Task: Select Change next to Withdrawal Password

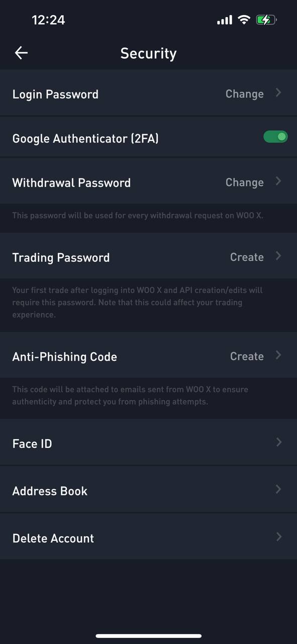Action: (x=244, y=183)
